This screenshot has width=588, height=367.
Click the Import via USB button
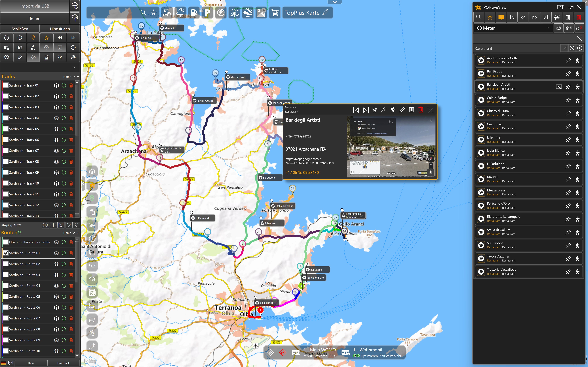coord(34,6)
